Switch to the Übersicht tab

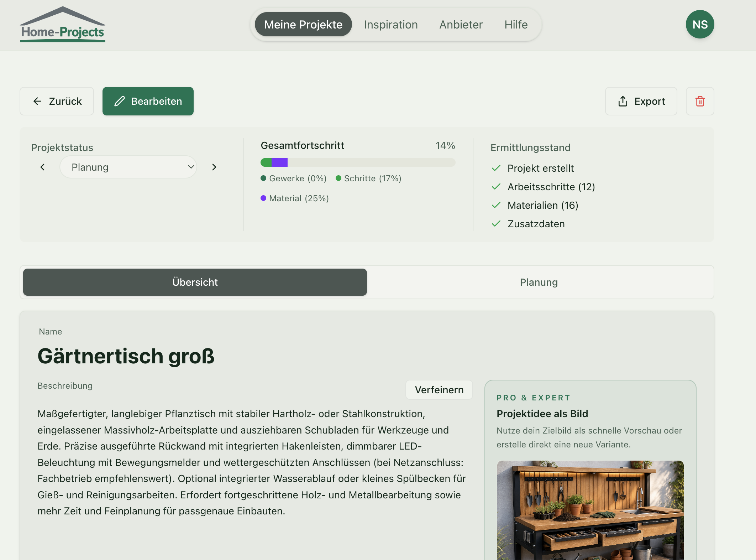(x=195, y=282)
